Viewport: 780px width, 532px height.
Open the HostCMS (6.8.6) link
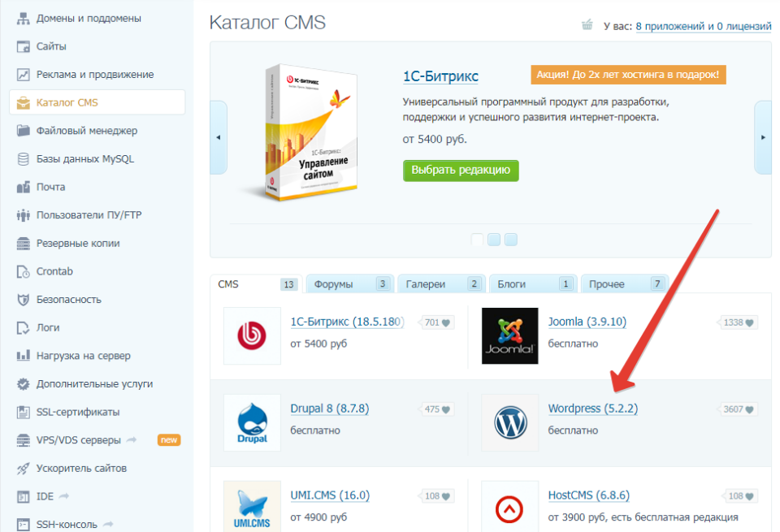pyautogui.click(x=588, y=495)
